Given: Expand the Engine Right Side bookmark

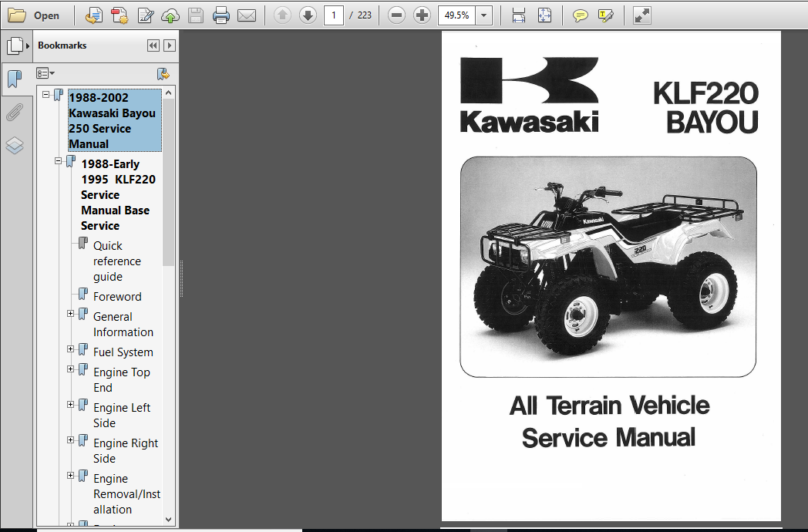Looking at the screenshot, I should [x=71, y=439].
